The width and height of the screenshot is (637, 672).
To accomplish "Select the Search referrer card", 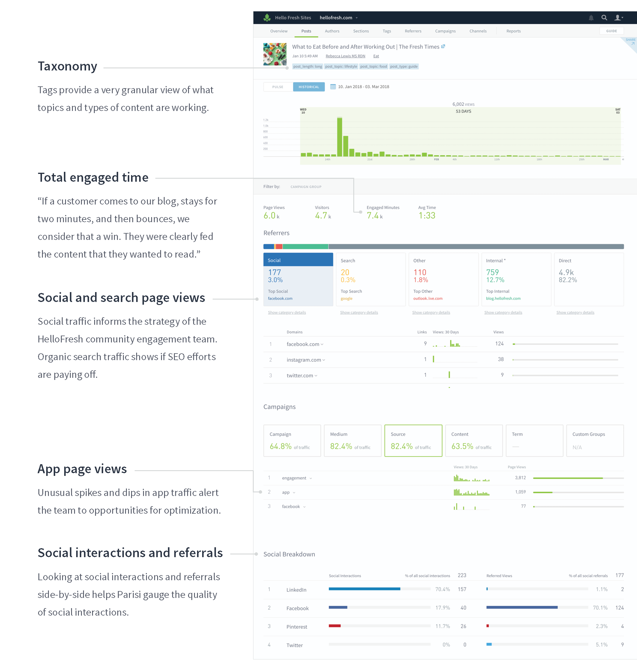I will pos(371,279).
